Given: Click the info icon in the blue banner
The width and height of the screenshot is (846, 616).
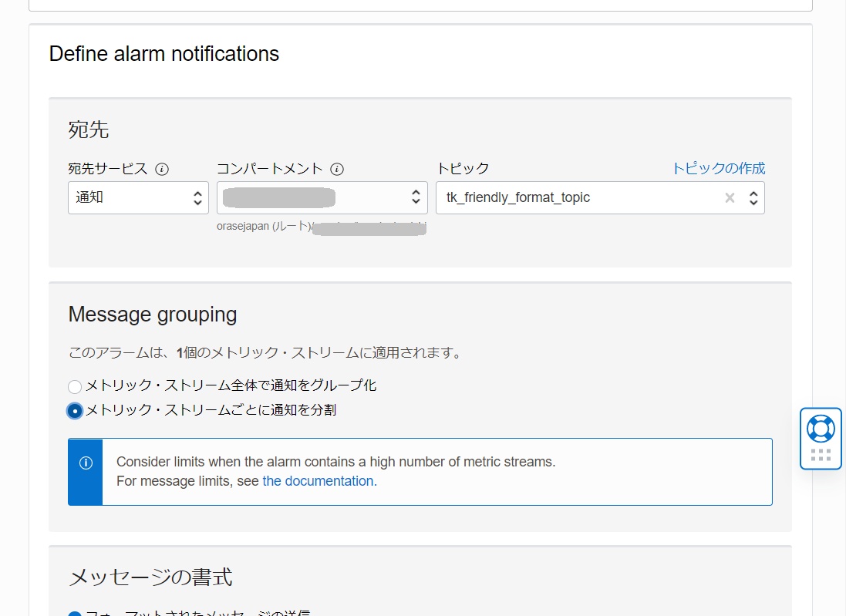Looking at the screenshot, I should (x=86, y=463).
